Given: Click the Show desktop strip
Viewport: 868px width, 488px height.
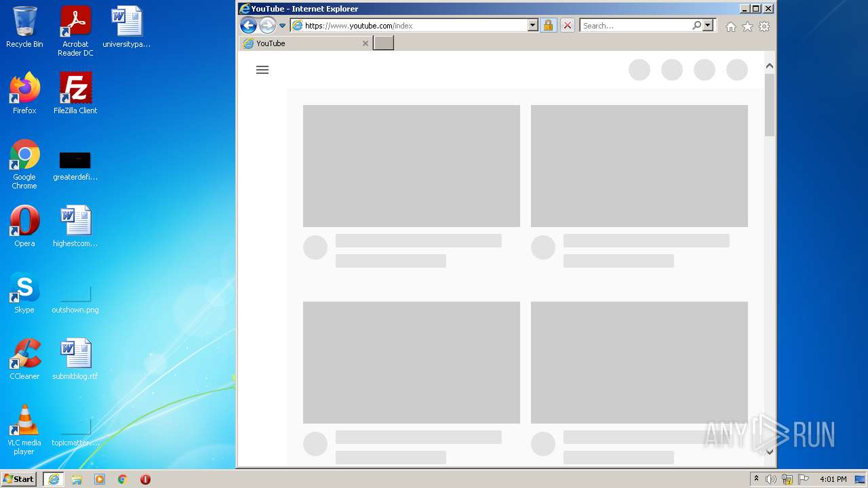Looking at the screenshot, I should pyautogui.click(x=861, y=479).
